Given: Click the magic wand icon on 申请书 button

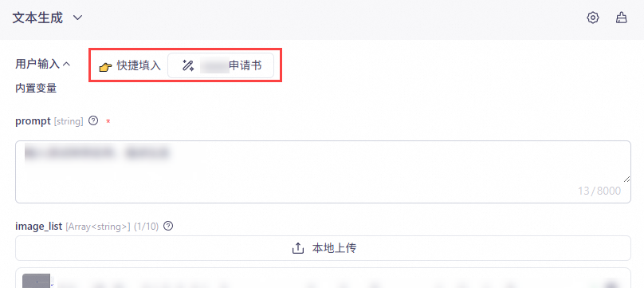Looking at the screenshot, I should pyautogui.click(x=188, y=65).
